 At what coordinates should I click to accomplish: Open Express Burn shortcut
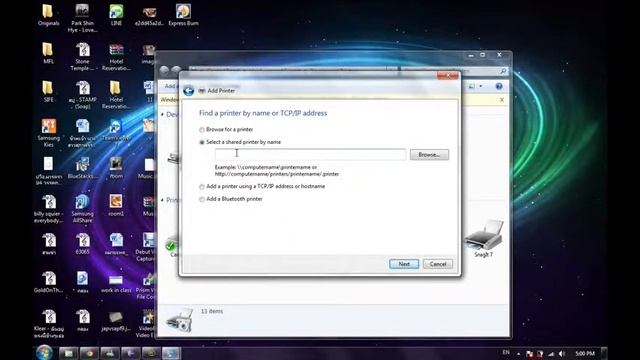point(183,15)
